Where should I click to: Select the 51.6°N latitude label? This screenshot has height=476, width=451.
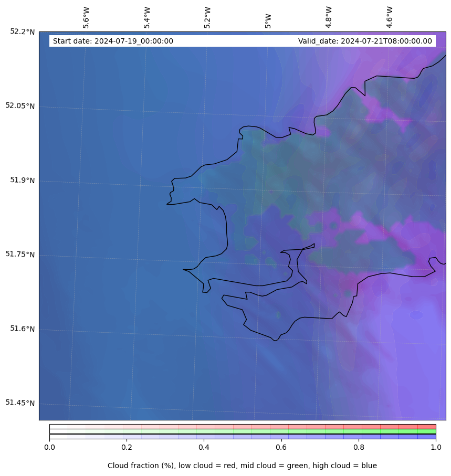pyautogui.click(x=22, y=329)
